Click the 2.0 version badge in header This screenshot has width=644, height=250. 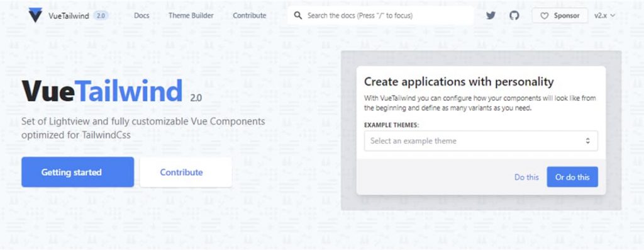101,16
